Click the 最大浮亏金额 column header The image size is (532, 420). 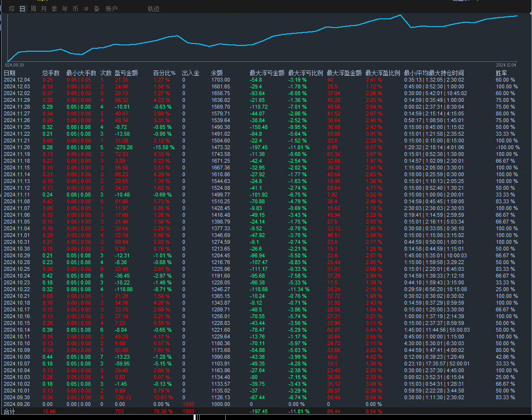[267, 73]
